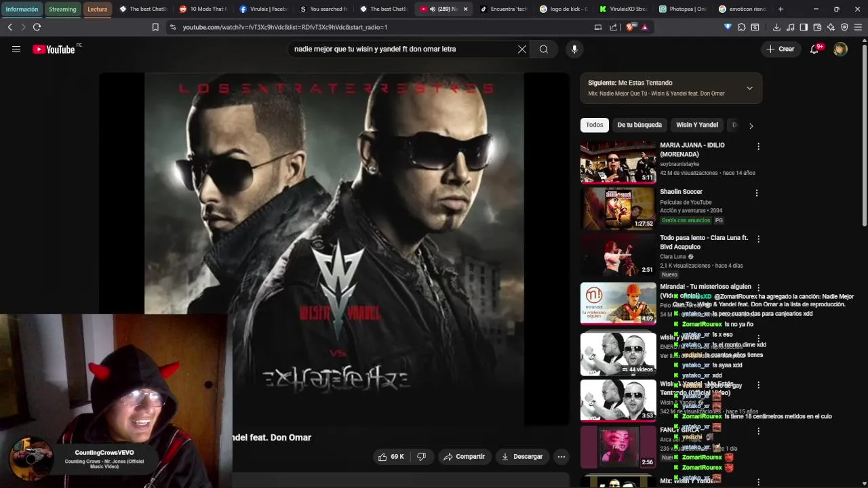The width and height of the screenshot is (868, 488).
Task: Switch to Viruiais Facebook tab
Action: (x=263, y=9)
